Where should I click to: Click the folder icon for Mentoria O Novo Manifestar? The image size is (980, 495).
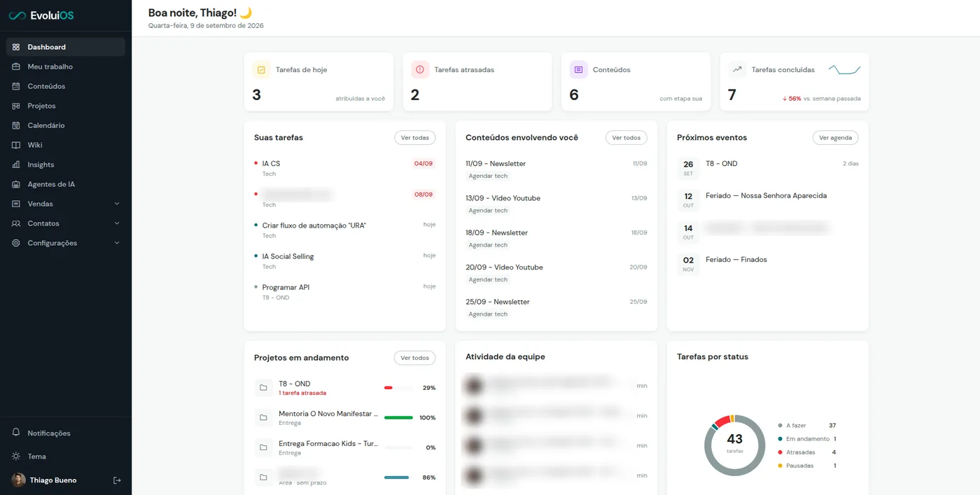point(264,418)
